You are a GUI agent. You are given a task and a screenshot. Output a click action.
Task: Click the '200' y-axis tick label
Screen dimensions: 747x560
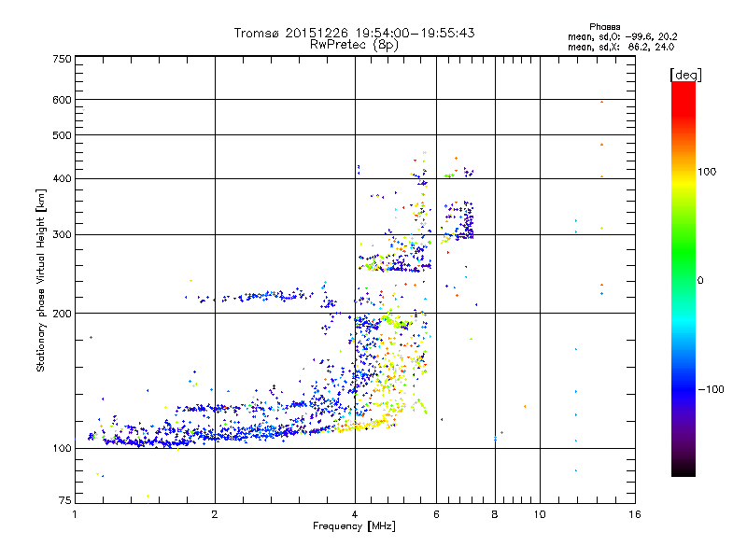point(62,314)
